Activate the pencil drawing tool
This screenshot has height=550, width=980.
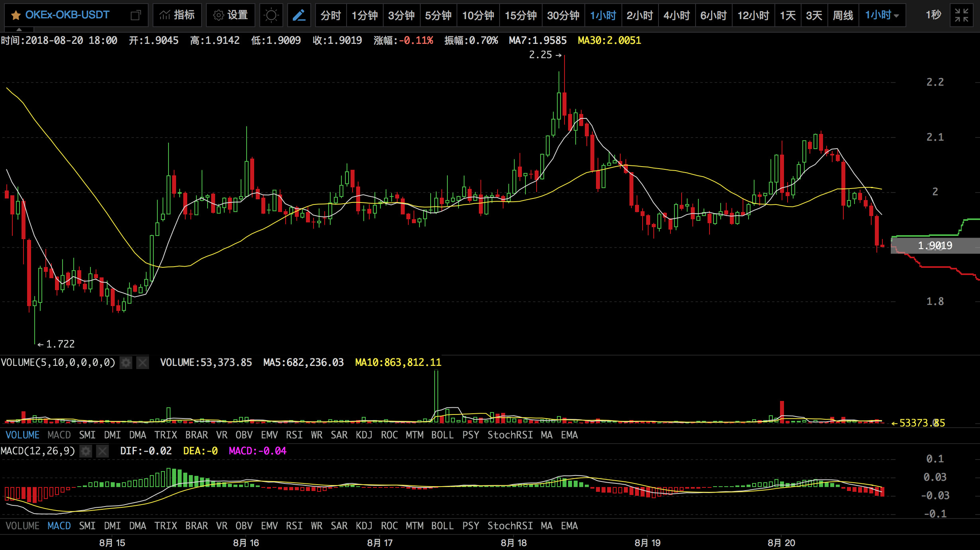pos(299,15)
